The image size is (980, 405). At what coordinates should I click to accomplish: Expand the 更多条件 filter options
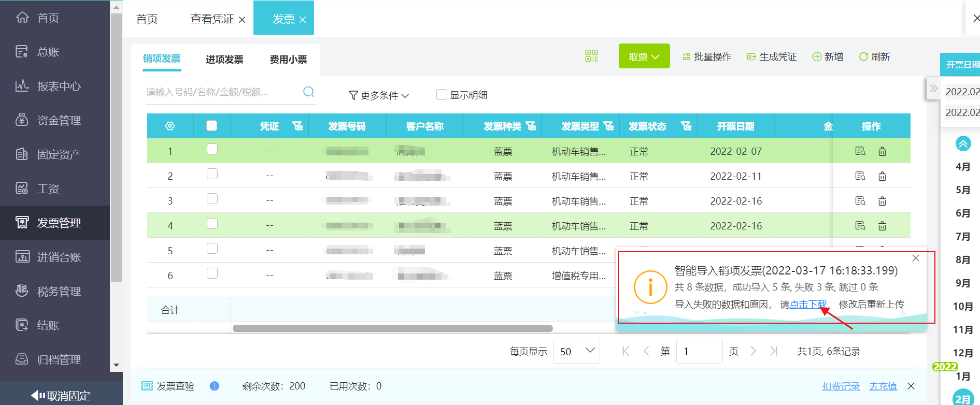(379, 95)
